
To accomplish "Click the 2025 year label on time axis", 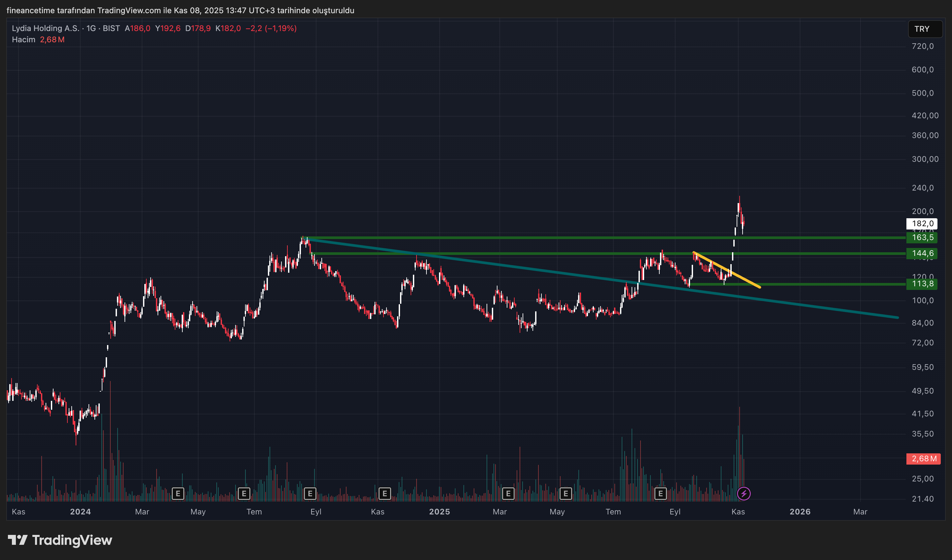I will point(439,512).
